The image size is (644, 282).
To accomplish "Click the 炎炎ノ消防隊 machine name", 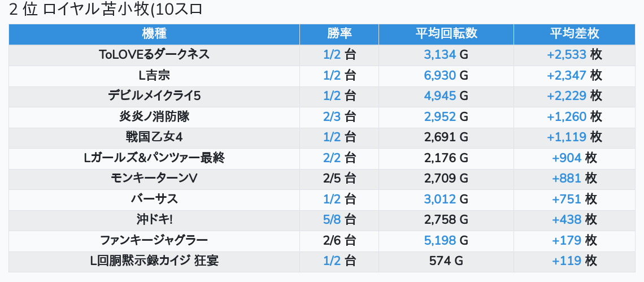I will point(154,117).
